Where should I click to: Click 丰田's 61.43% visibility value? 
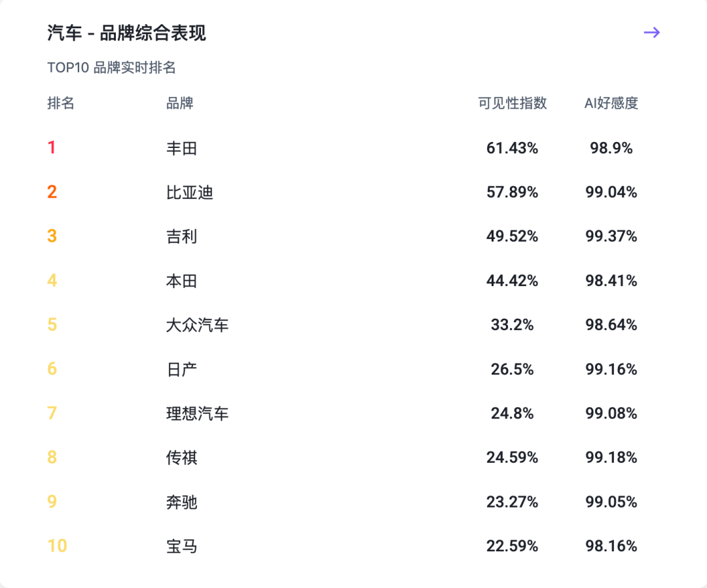coord(512,149)
